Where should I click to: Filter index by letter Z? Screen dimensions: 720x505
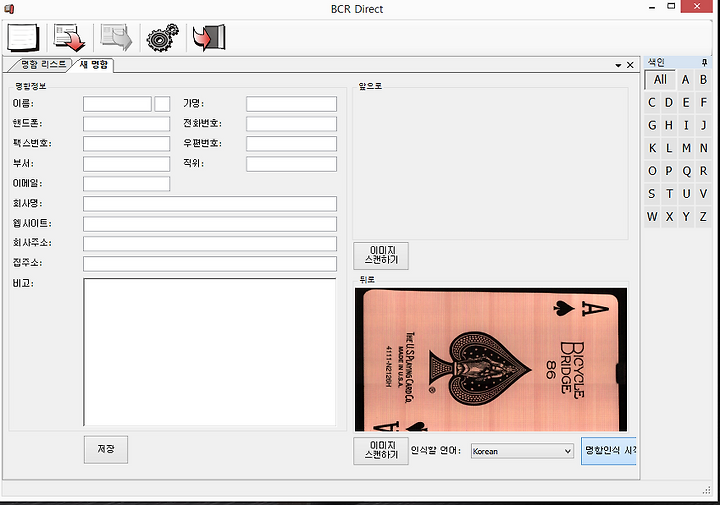[703, 217]
